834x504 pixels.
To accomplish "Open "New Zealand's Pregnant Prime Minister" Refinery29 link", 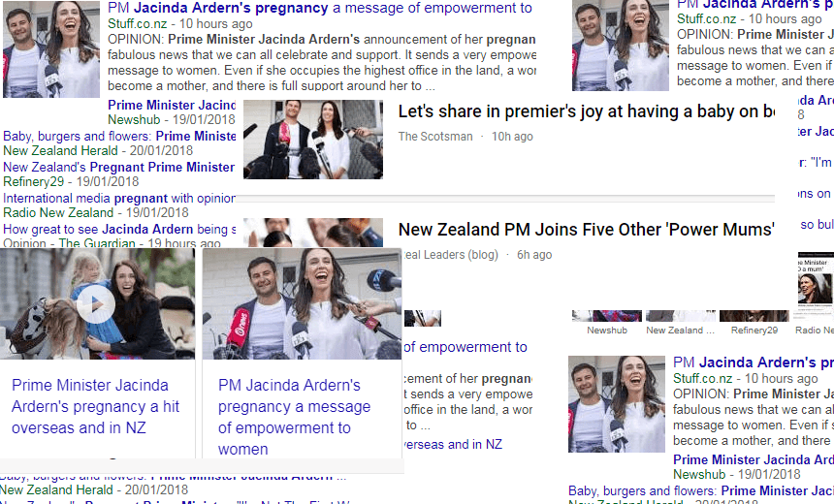I will click(x=118, y=167).
